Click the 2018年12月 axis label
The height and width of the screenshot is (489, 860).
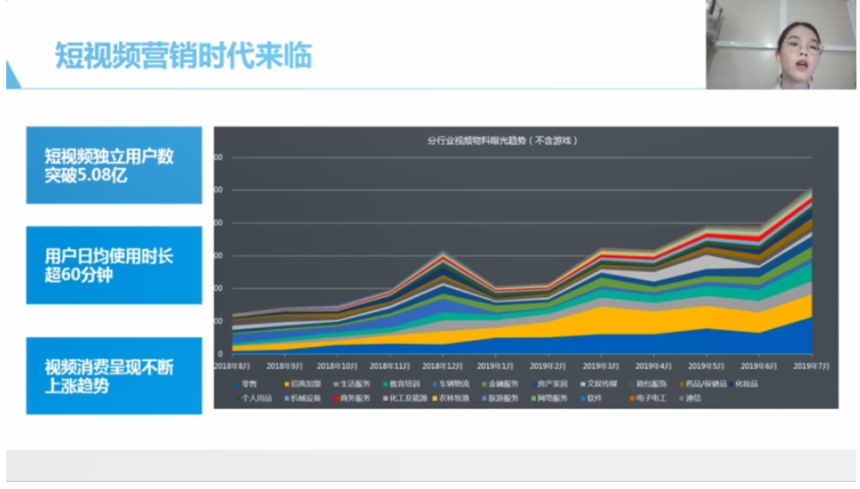442,366
